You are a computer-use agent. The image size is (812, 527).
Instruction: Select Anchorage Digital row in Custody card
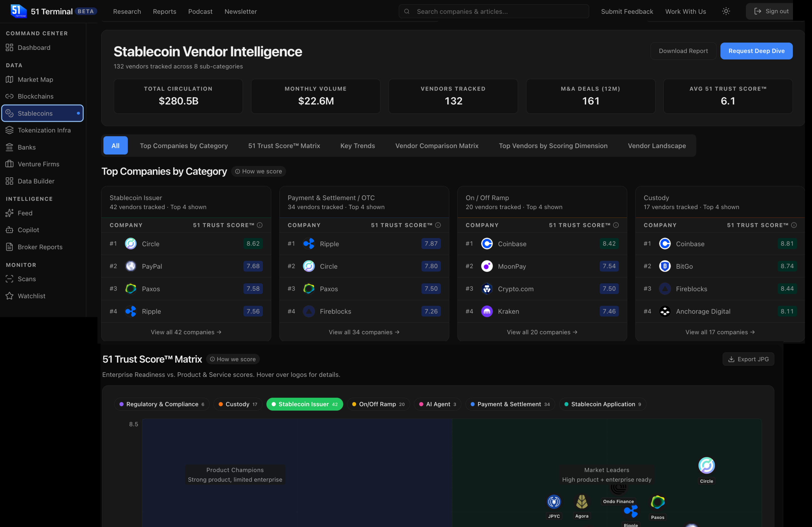720,311
